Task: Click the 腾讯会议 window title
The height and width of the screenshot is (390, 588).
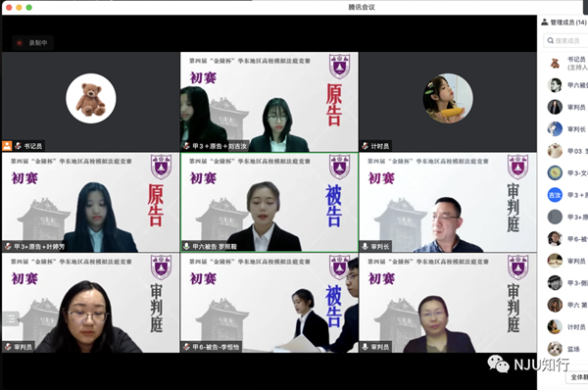Action: tap(362, 7)
